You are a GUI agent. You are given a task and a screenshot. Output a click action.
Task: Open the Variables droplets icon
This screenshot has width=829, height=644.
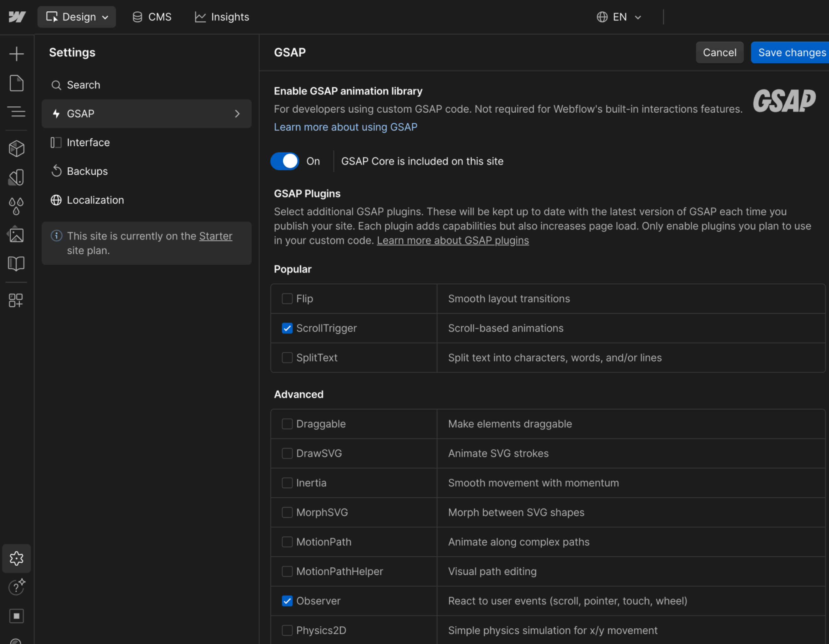16,206
